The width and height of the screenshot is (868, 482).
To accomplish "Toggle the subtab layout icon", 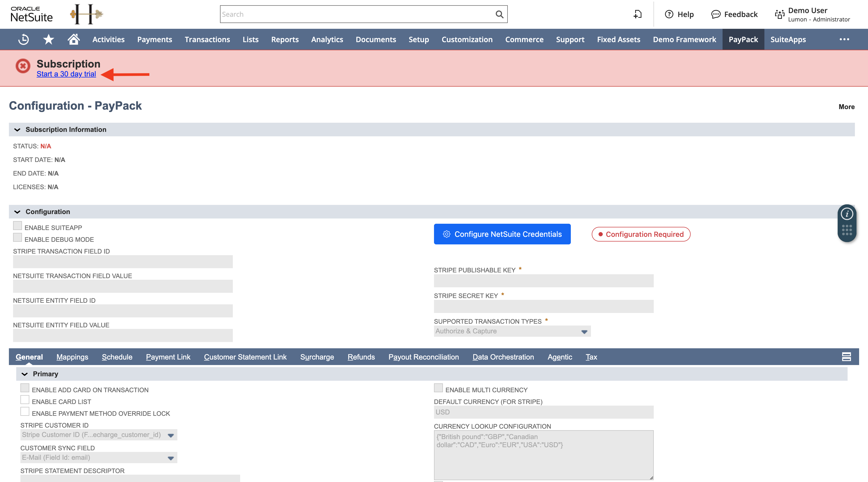I will (x=847, y=357).
